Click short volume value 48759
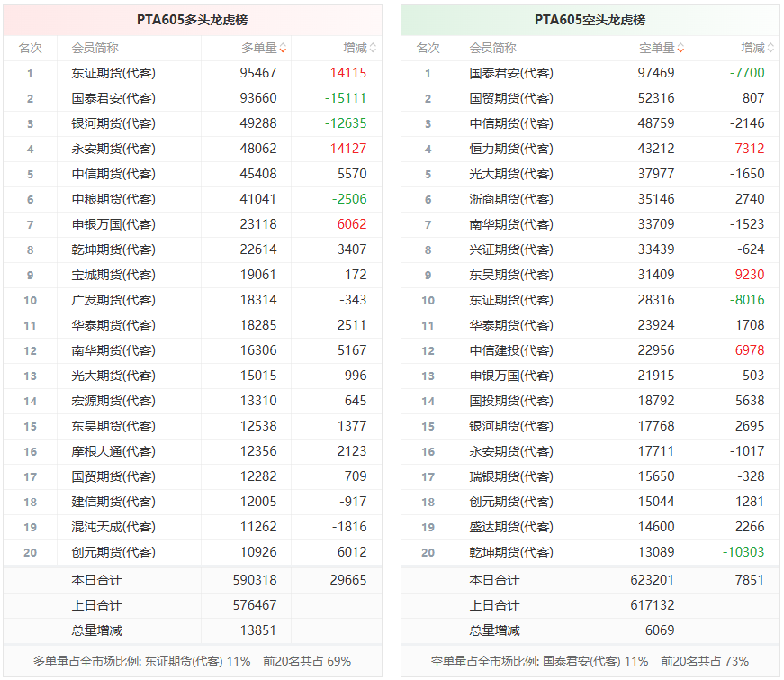784x680 pixels. coord(656,123)
